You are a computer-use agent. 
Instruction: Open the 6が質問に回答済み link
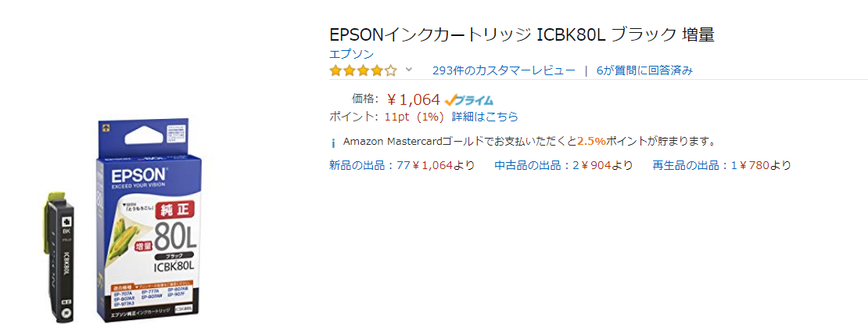644,70
